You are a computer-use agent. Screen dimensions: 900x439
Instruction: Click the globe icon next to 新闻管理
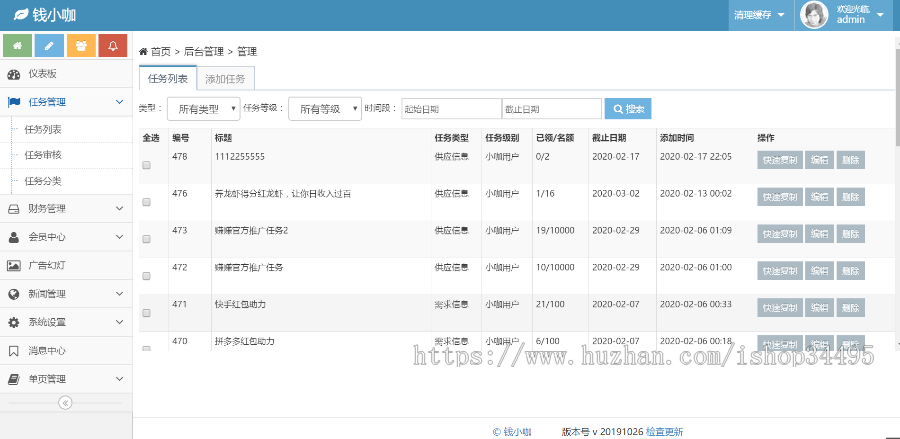coord(14,294)
